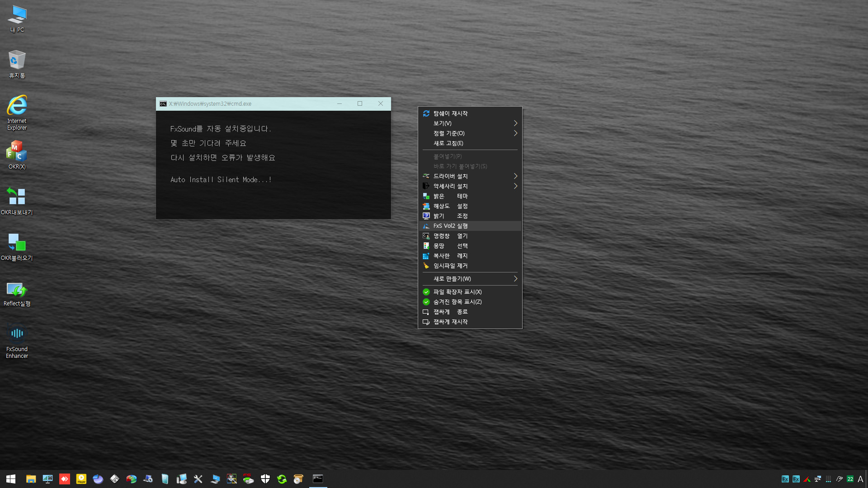Open the computer with gear taskbar icon
Viewport: 868px width, 488px height.
coord(148,479)
